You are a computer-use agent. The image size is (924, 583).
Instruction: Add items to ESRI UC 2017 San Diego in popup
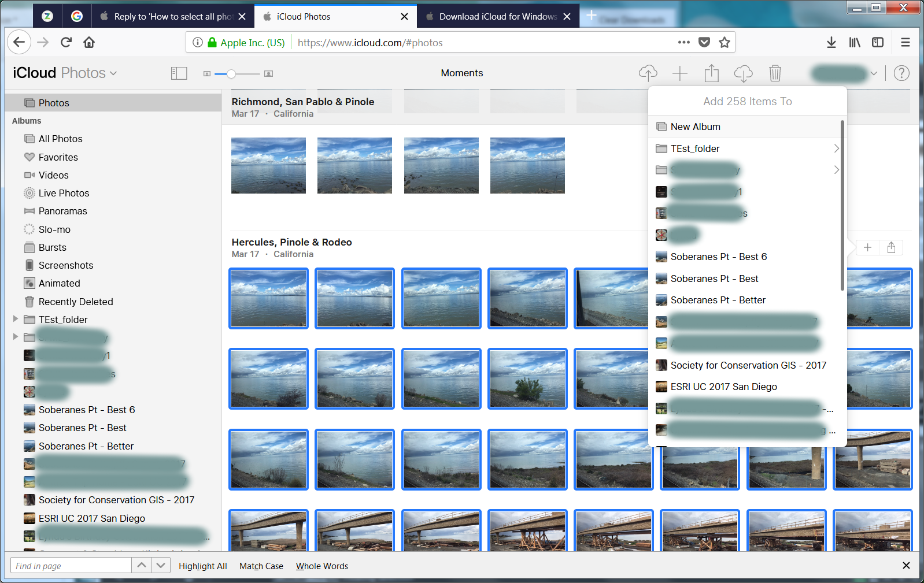coord(745,387)
